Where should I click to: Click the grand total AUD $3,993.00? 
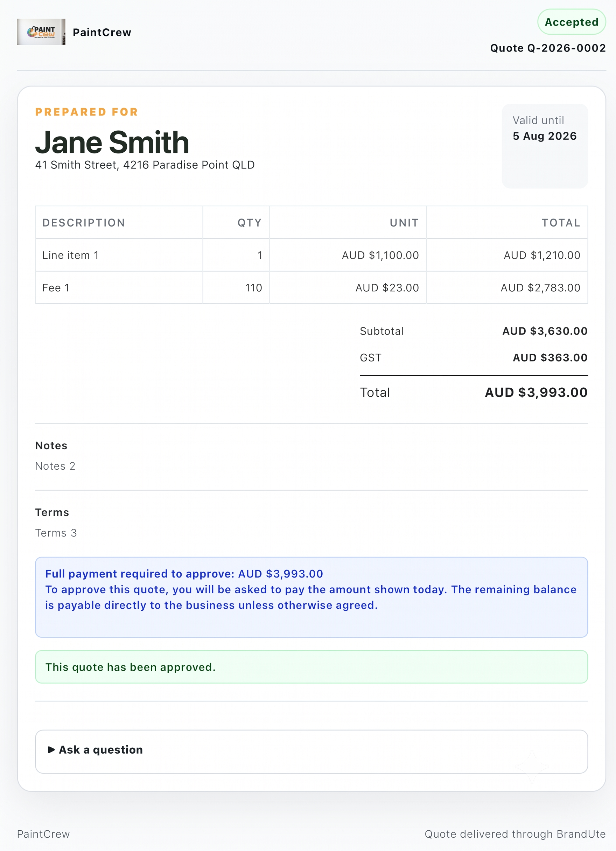coord(536,393)
